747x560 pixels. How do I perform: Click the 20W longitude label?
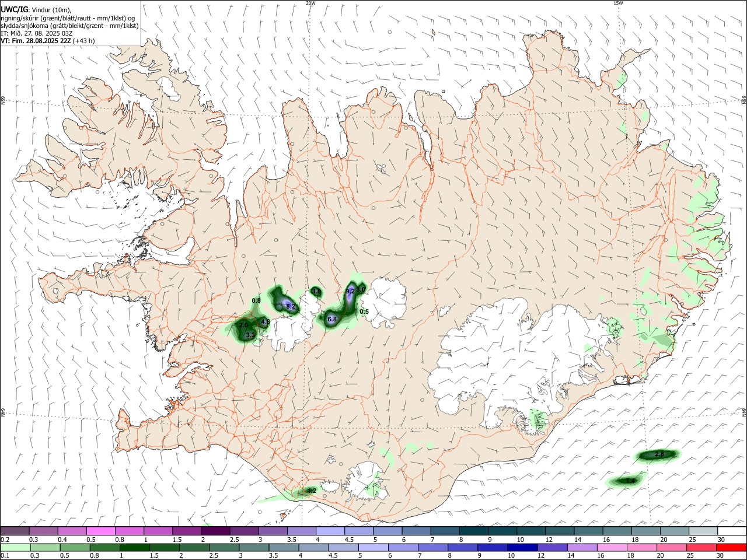coord(310,3)
